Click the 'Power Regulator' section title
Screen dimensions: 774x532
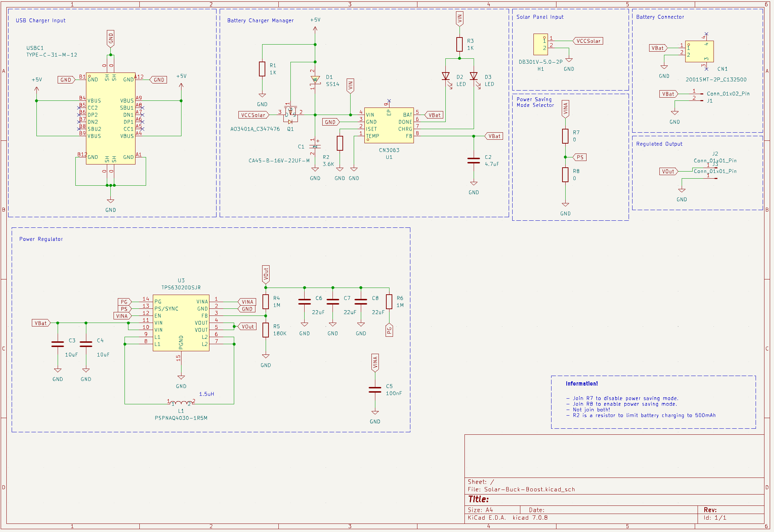(x=41, y=239)
